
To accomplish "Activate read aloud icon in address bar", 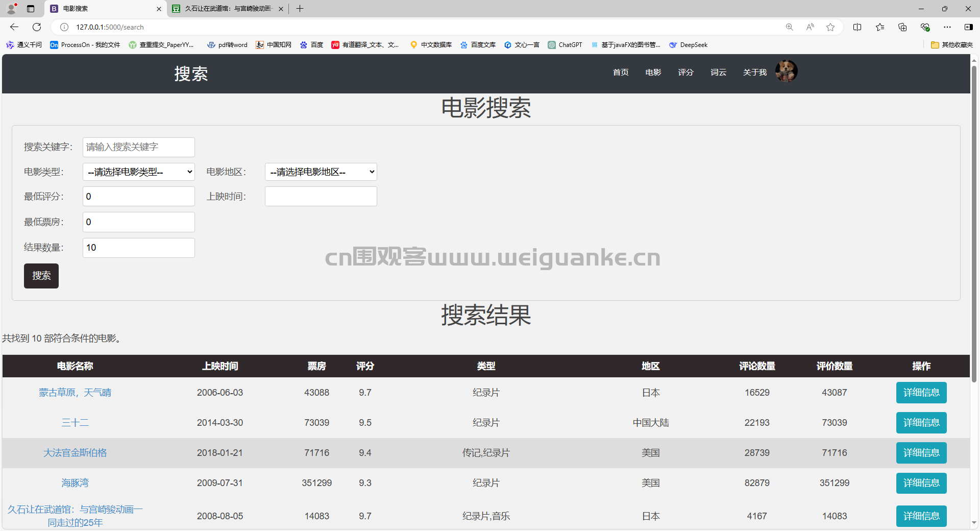I will (810, 27).
